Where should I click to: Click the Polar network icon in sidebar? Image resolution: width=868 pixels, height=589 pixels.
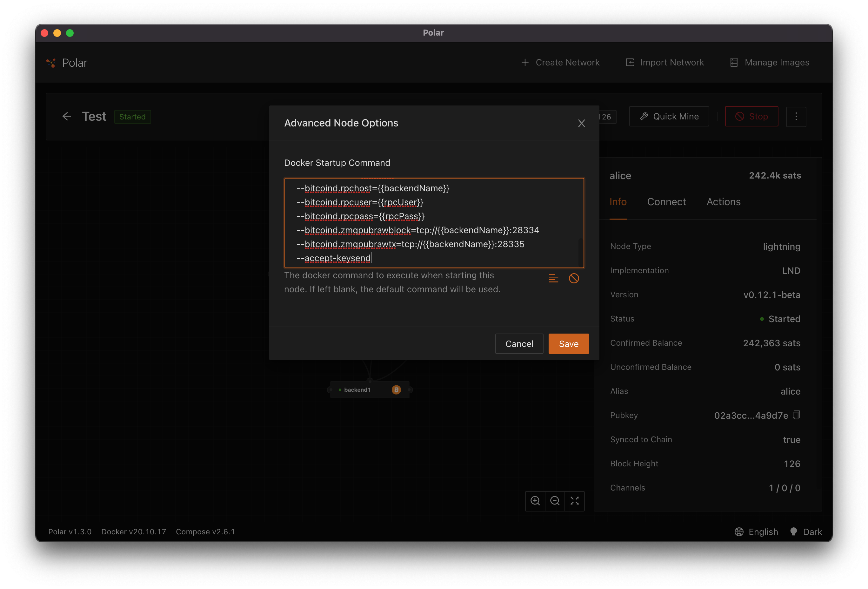(51, 62)
